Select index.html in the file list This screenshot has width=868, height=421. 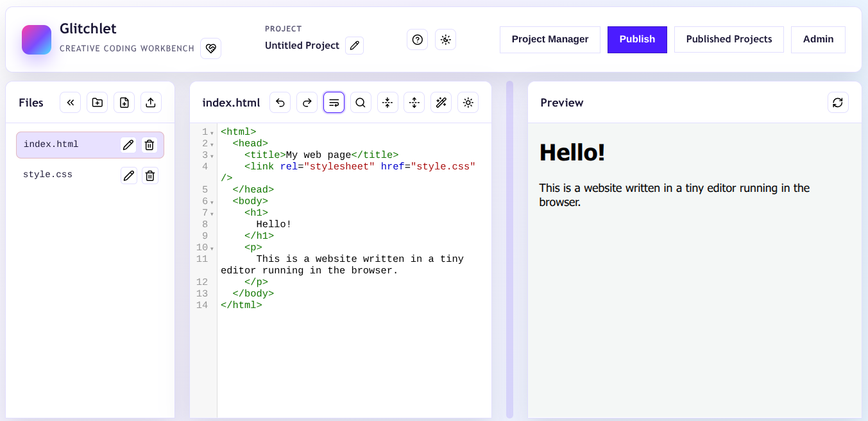[90, 145]
